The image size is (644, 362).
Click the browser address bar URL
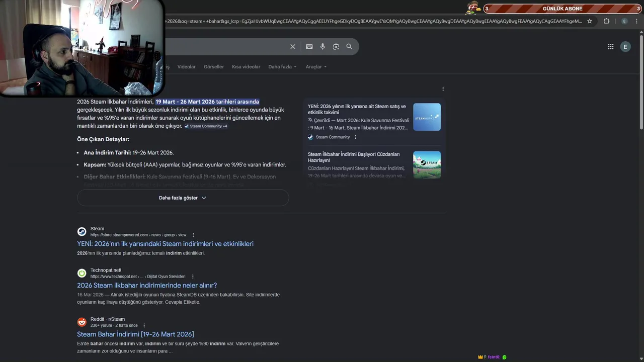tap(373, 21)
